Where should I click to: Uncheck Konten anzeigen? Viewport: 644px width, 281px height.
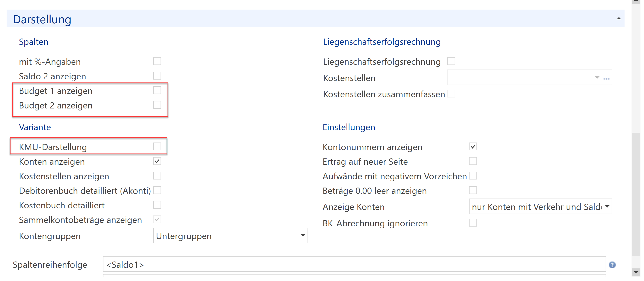coord(157,161)
